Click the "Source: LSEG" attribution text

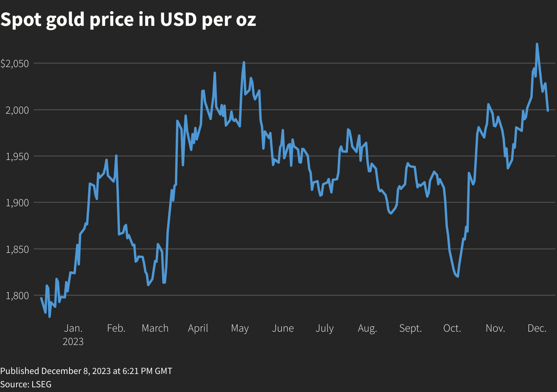tap(26, 384)
